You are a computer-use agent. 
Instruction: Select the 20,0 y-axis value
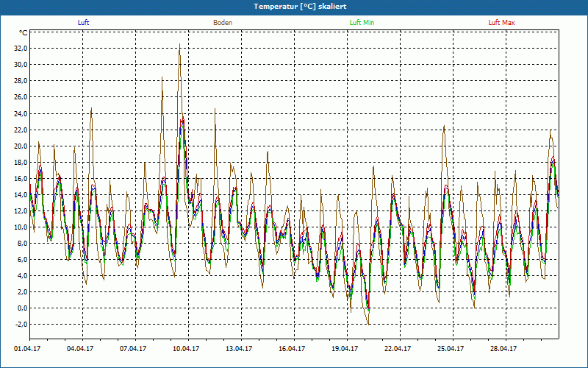[21, 146]
